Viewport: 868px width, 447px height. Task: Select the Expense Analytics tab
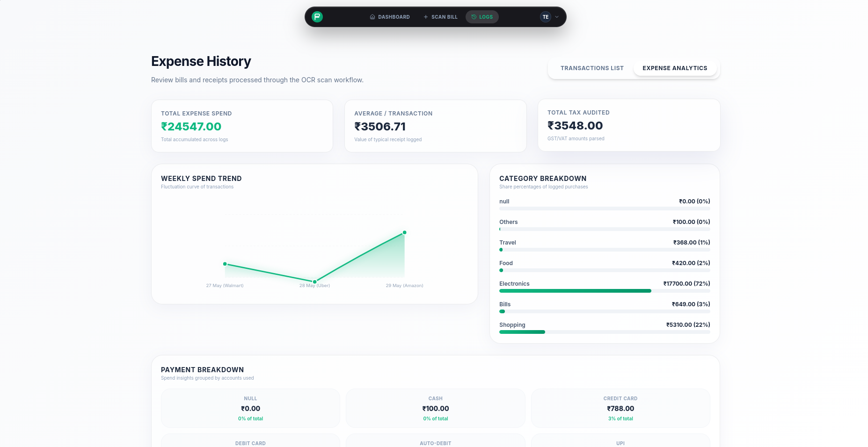pos(675,68)
